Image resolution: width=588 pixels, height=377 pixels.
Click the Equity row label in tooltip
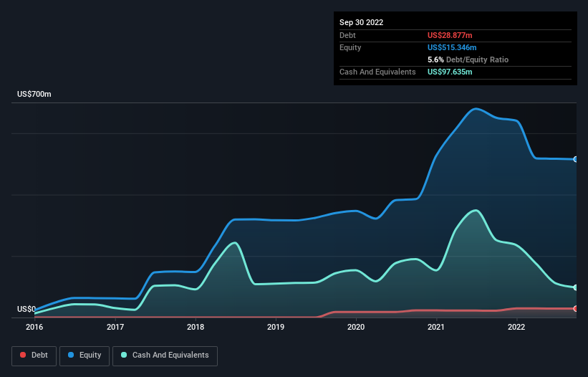(350, 47)
